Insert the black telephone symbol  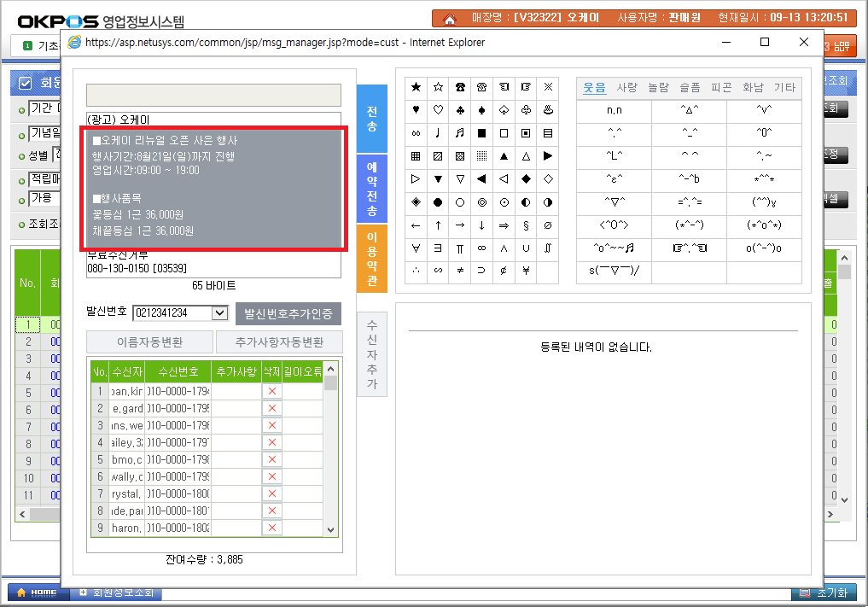(x=460, y=87)
